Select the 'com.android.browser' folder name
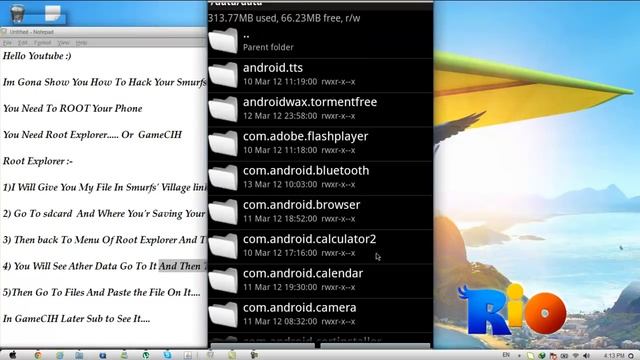Viewport: 640px width, 360px height. (x=301, y=205)
